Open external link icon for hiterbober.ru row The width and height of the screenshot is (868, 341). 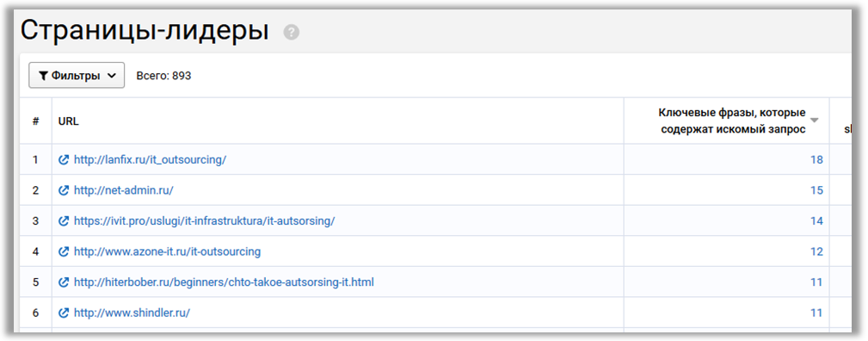[64, 282]
